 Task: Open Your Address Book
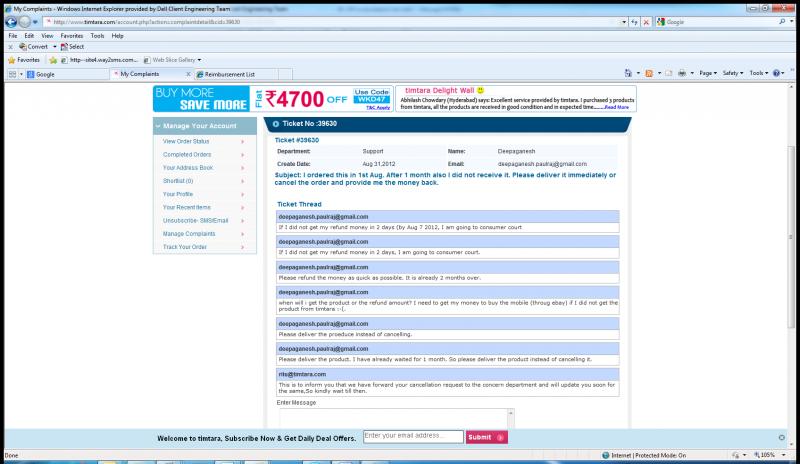tap(188, 168)
